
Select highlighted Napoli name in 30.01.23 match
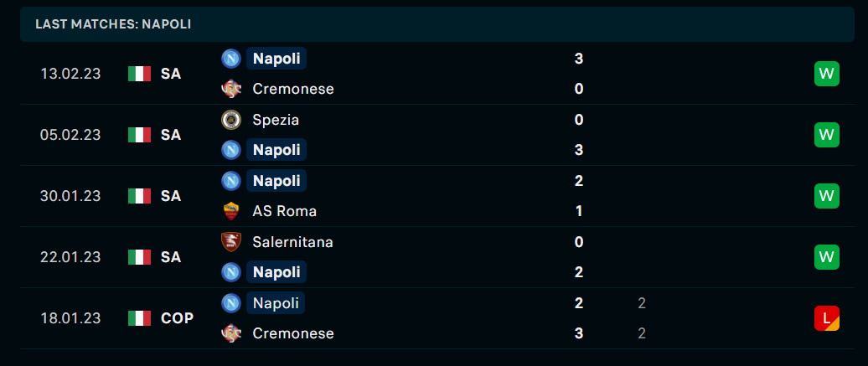276,181
